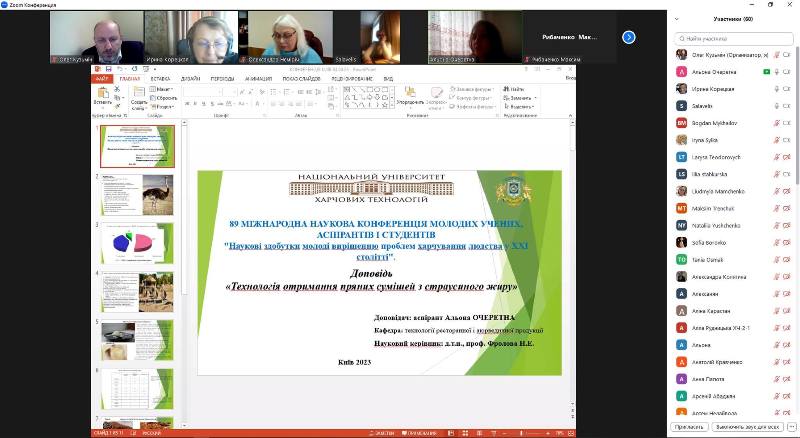Start Slide Show icon in status bar
Screen dimensions: 800x438
pos(493,433)
